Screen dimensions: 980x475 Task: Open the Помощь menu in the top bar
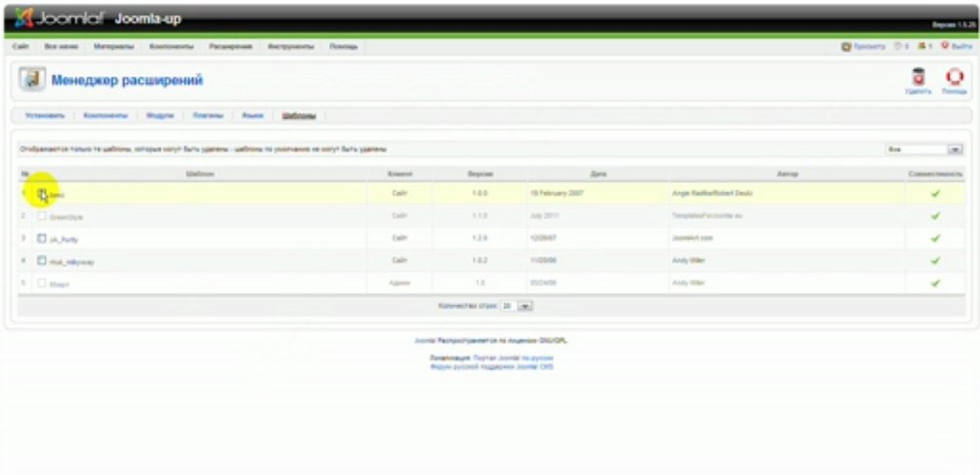(344, 47)
